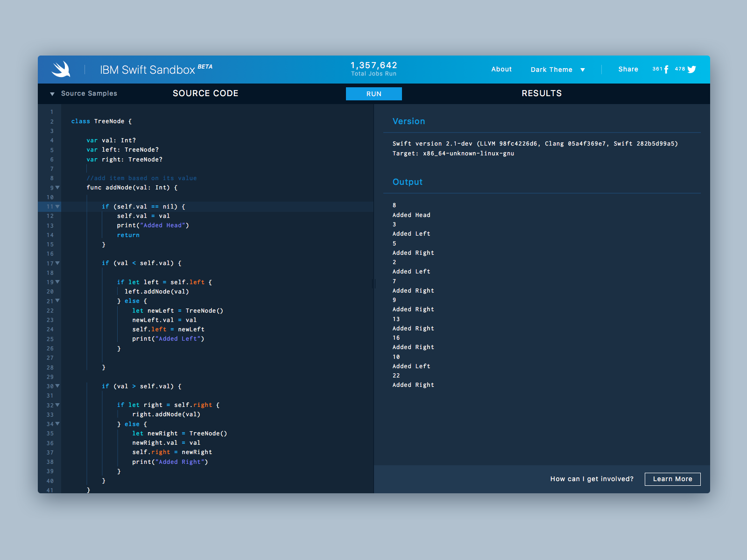Click the 'if (val < self.val) {' line
The width and height of the screenshot is (747, 560).
(x=141, y=263)
